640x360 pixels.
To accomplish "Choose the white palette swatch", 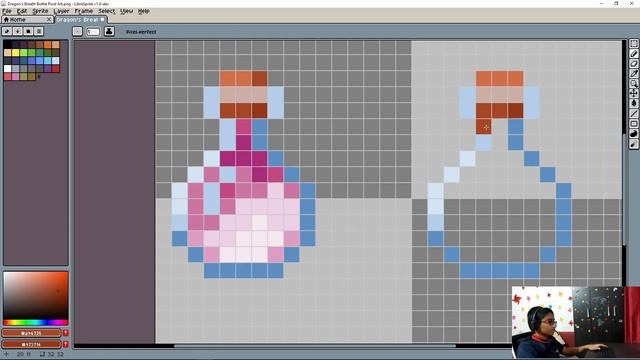I will pyautogui.click(x=7, y=69).
